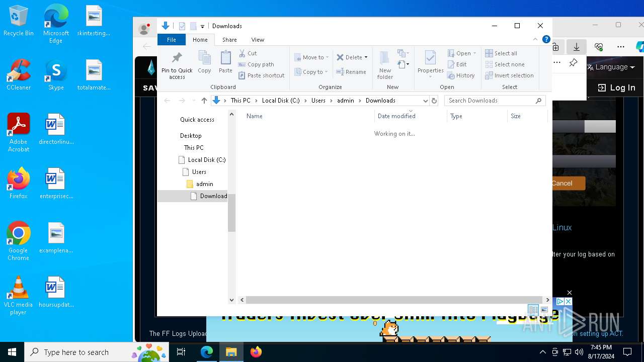This screenshot has width=644, height=362.
Task: Open the File tab
Action: 172,40
